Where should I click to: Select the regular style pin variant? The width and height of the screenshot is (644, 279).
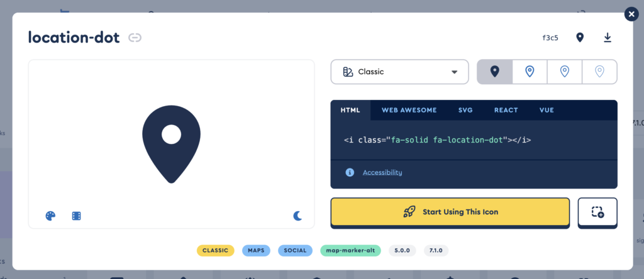(530, 72)
